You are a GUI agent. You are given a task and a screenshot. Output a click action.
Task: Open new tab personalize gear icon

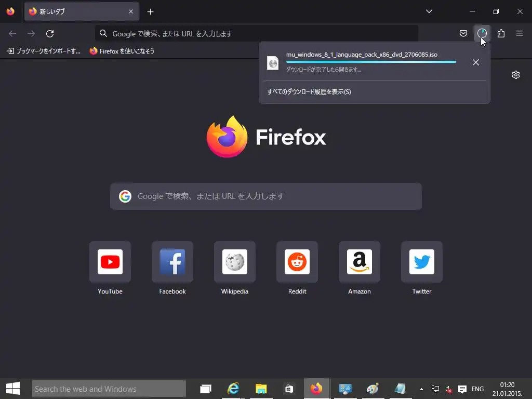[516, 75]
